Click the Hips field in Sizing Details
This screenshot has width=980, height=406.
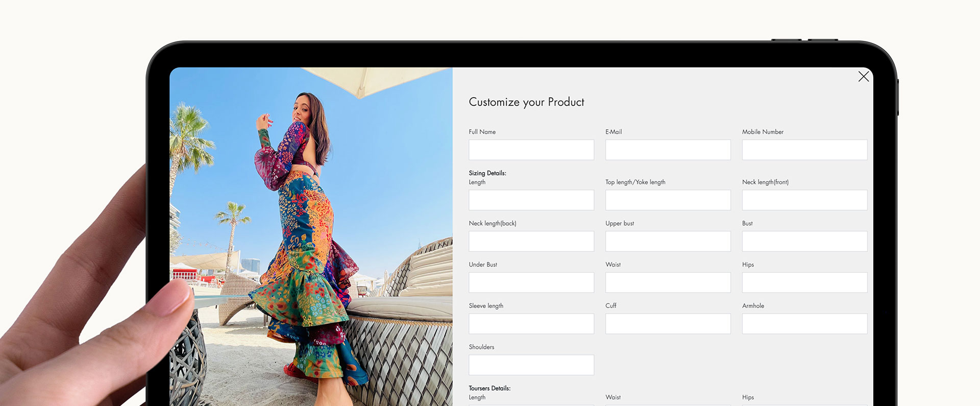click(804, 282)
